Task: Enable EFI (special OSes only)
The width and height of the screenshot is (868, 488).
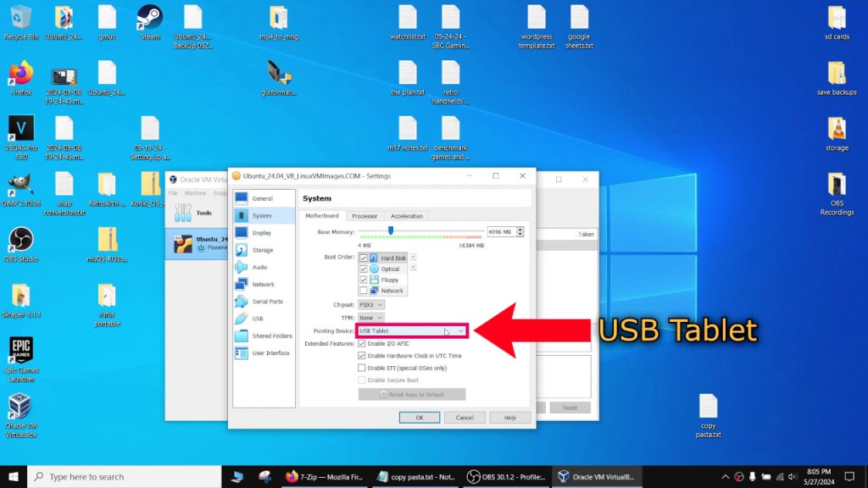Action: pos(361,368)
